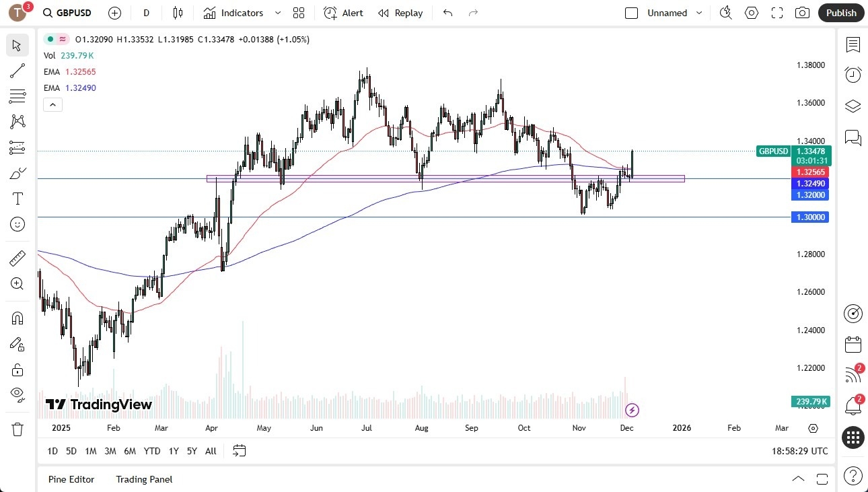Start Replay mode
Viewport: 868px width, 492px height.
(x=400, y=13)
